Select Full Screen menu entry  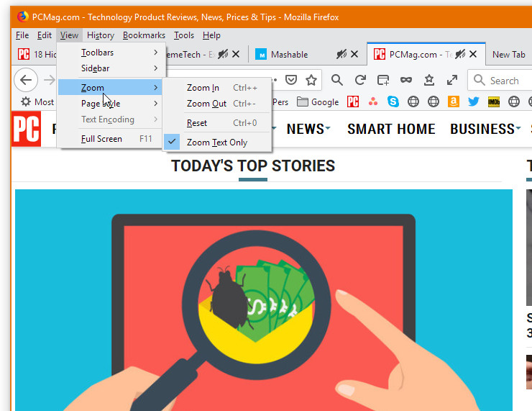click(111, 139)
